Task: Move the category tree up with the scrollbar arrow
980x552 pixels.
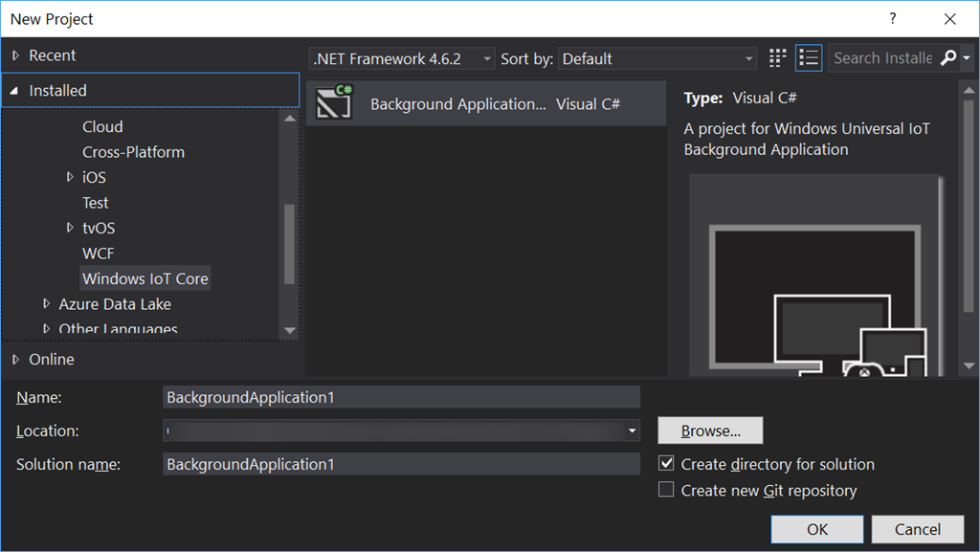Action: click(x=290, y=119)
